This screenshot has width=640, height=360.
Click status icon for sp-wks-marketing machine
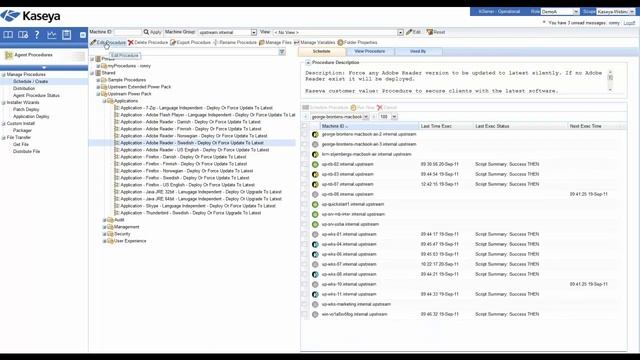click(315, 304)
